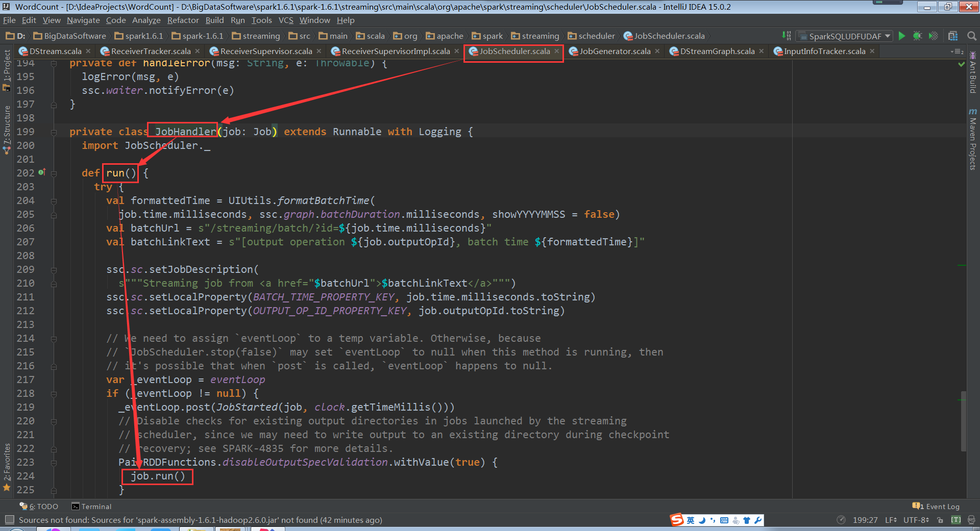Open the Project tool window
This screenshot has width=980, height=531.
(7, 70)
